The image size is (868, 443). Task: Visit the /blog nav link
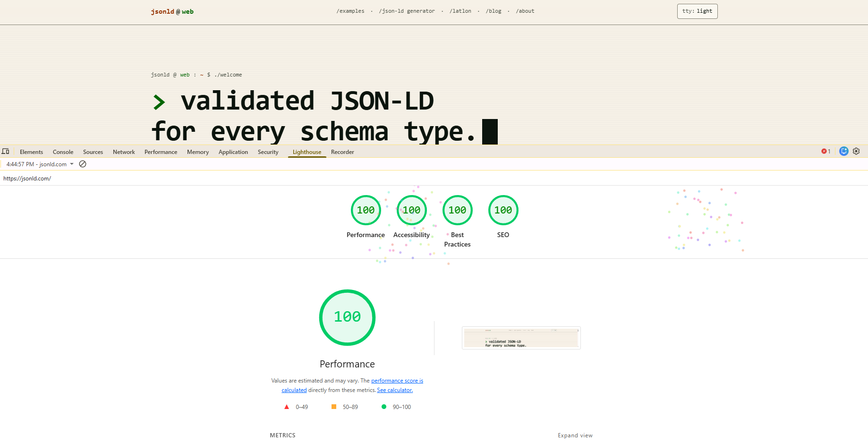[494, 11]
